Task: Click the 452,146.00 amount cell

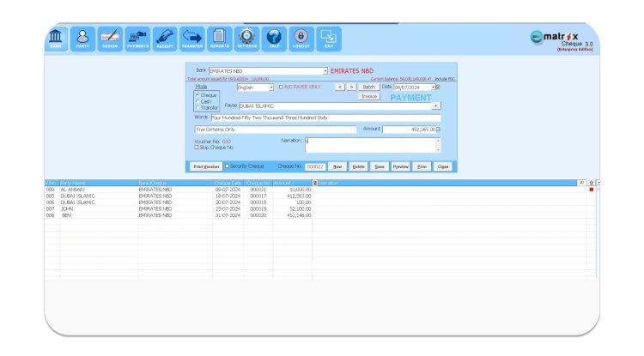Action: pos(293,215)
